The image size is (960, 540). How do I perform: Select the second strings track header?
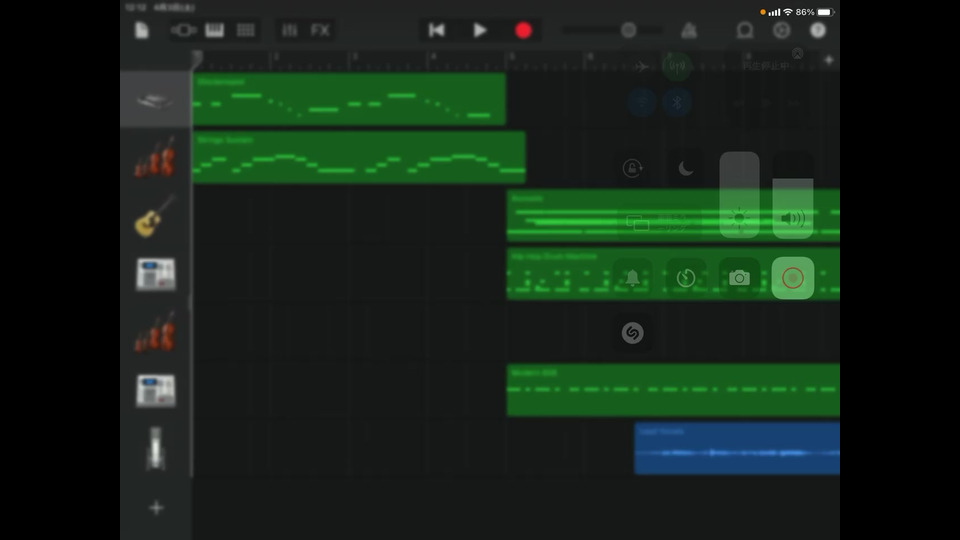[156, 332]
